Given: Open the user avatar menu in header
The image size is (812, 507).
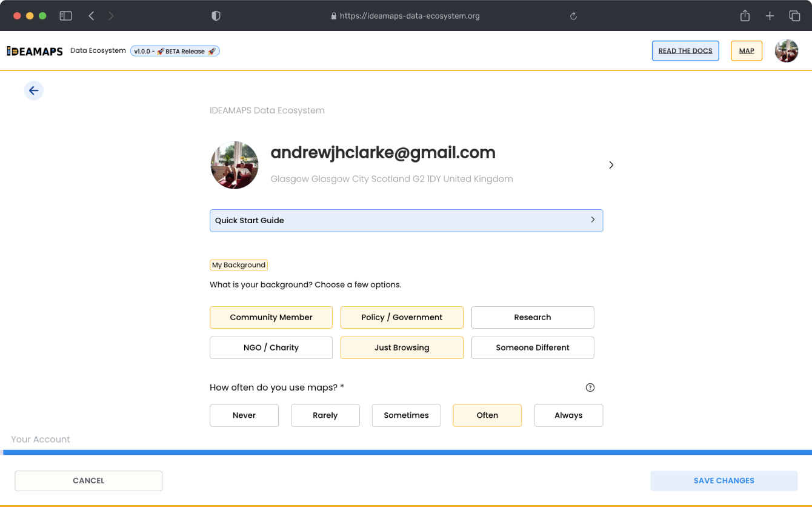Looking at the screenshot, I should 786,51.
